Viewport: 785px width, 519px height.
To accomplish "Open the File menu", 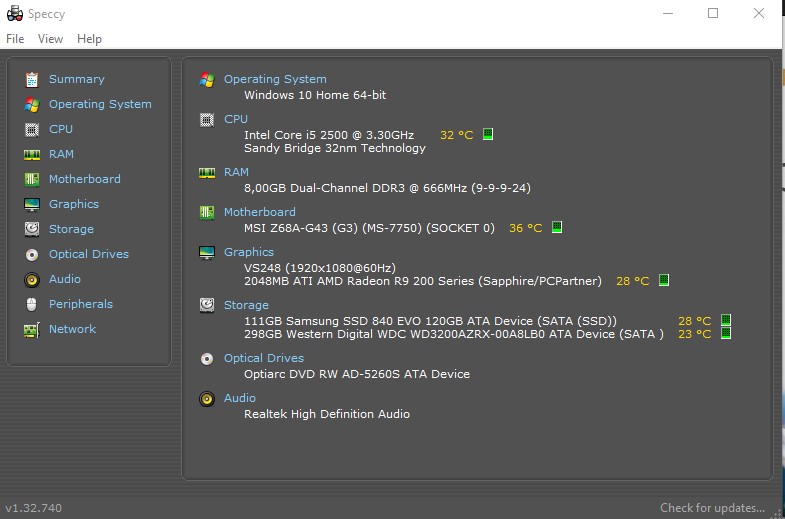I will click(x=15, y=39).
